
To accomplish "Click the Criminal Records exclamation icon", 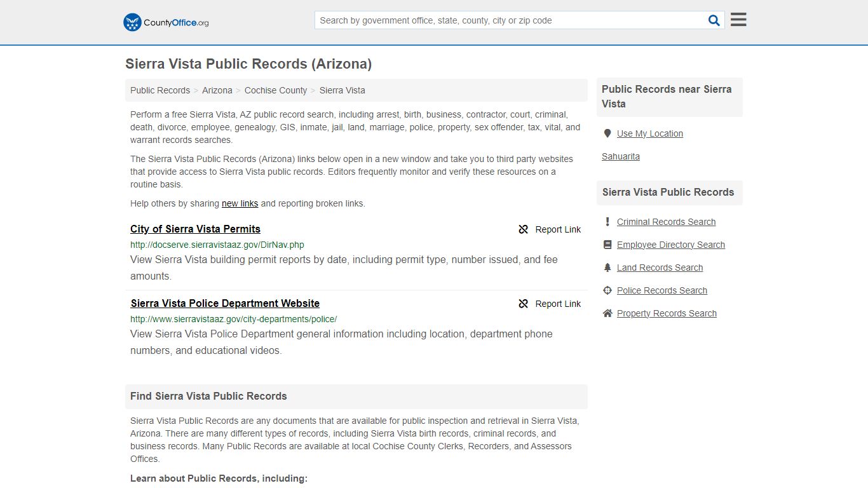I will [x=607, y=222].
